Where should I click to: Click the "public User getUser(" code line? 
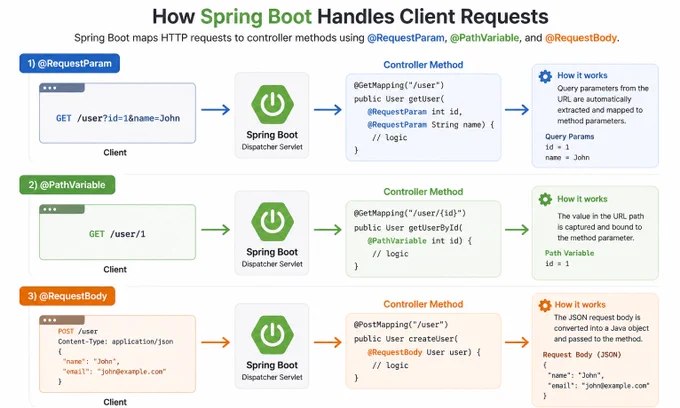(399, 99)
